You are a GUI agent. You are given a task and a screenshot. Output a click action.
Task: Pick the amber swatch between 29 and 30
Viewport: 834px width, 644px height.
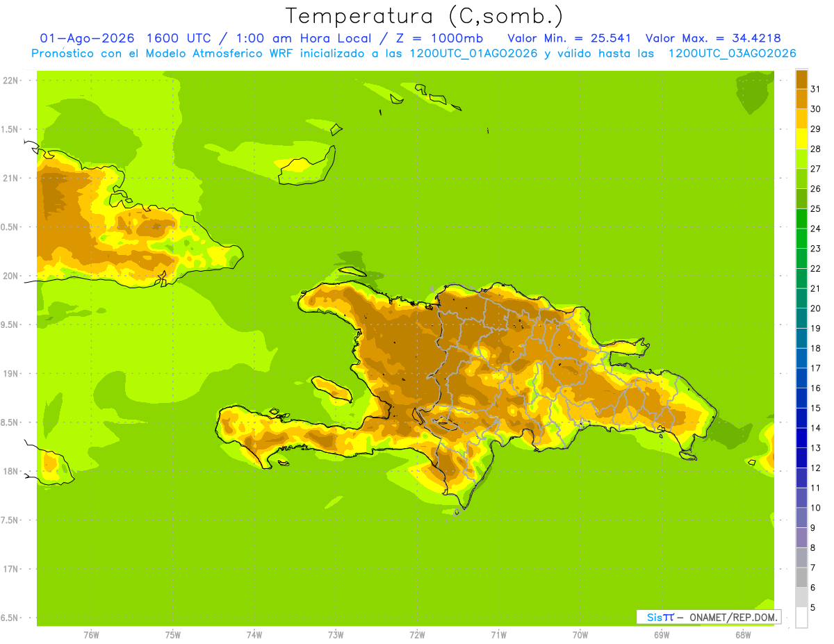click(x=801, y=119)
